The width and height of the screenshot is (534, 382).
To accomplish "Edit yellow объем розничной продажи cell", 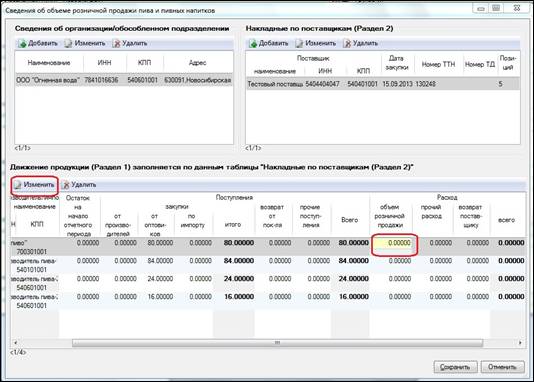I will (394, 244).
